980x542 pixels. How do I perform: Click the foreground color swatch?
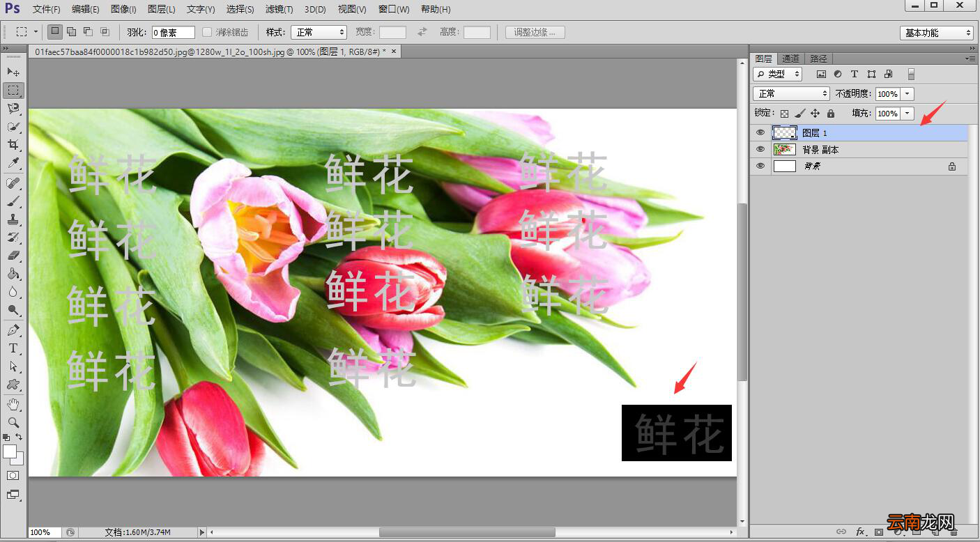10,451
